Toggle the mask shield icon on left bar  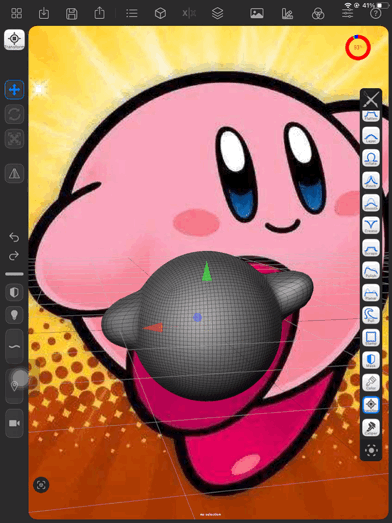coord(14,293)
